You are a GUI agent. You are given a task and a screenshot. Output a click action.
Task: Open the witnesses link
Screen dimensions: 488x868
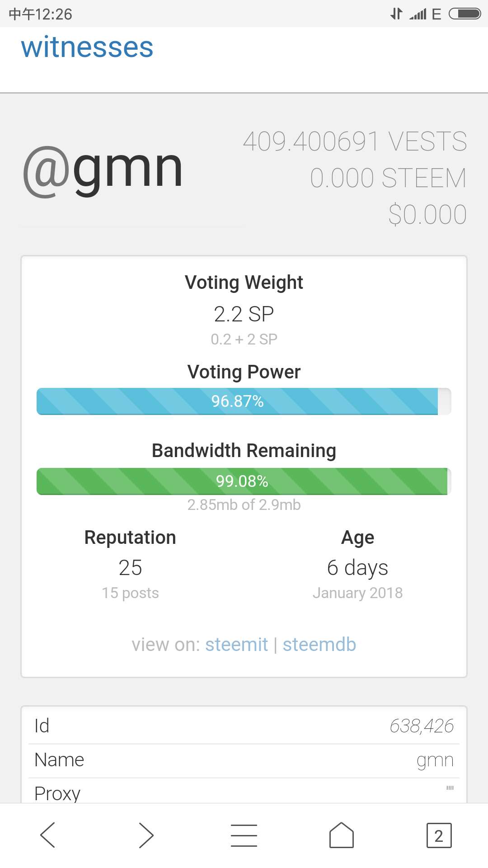click(87, 47)
